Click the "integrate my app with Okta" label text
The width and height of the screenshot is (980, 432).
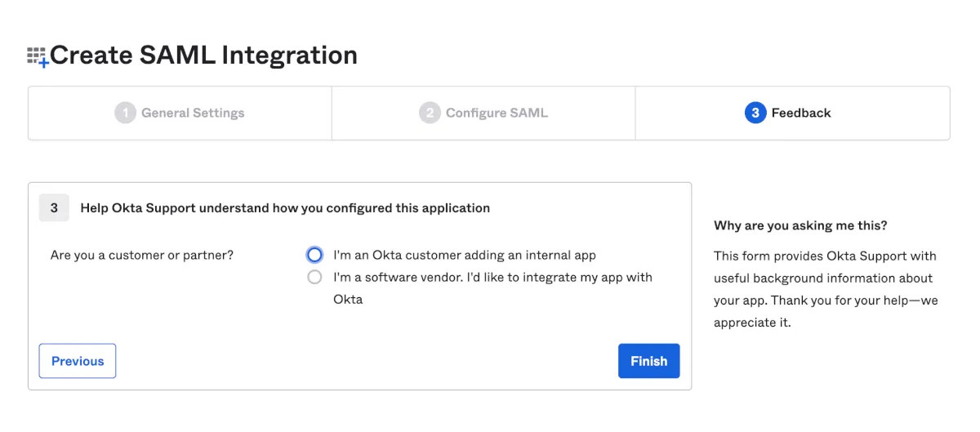[x=492, y=278]
